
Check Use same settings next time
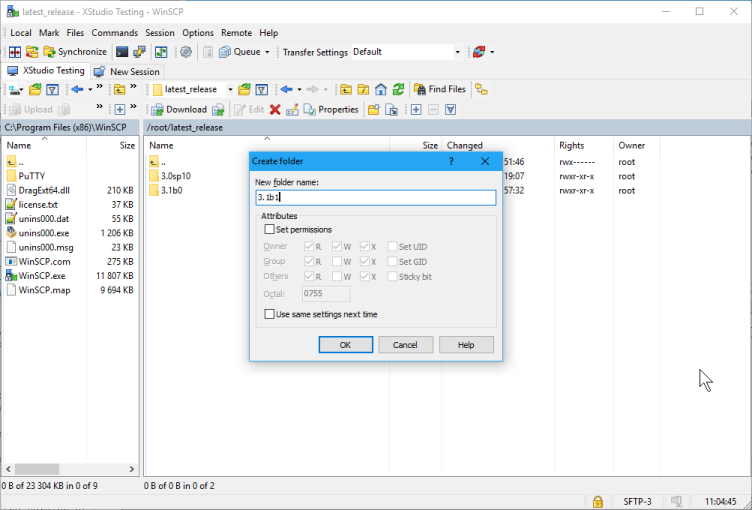point(270,314)
